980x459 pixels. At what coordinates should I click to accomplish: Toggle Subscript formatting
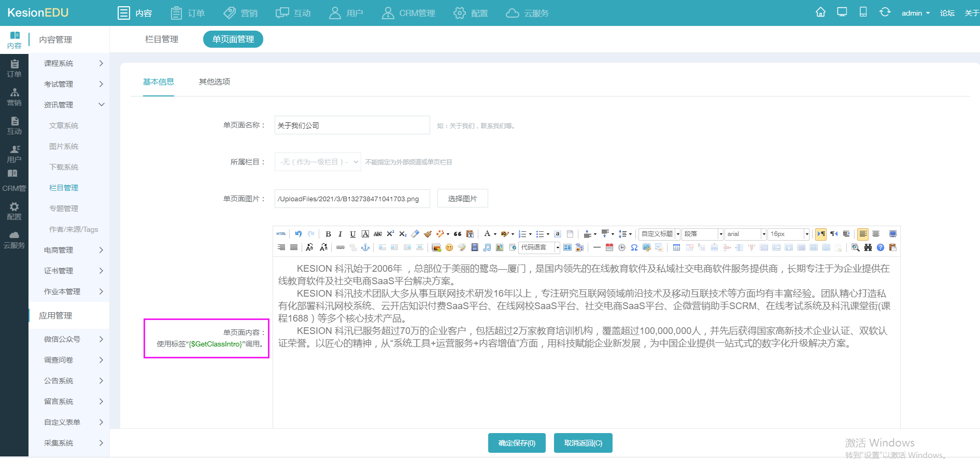point(403,234)
